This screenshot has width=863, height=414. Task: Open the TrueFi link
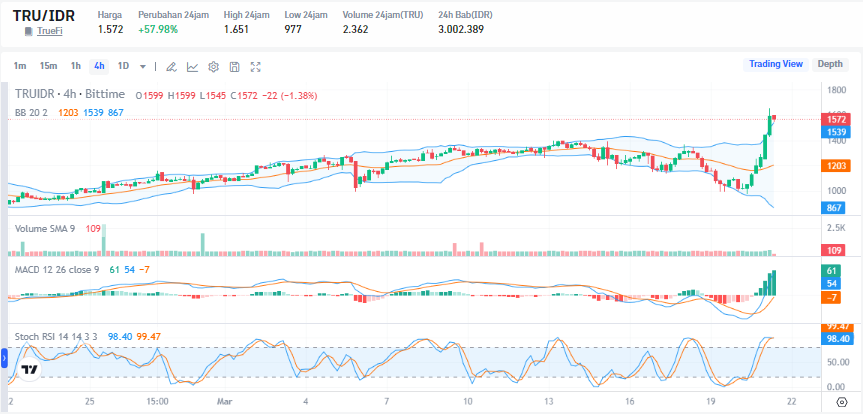(x=50, y=31)
